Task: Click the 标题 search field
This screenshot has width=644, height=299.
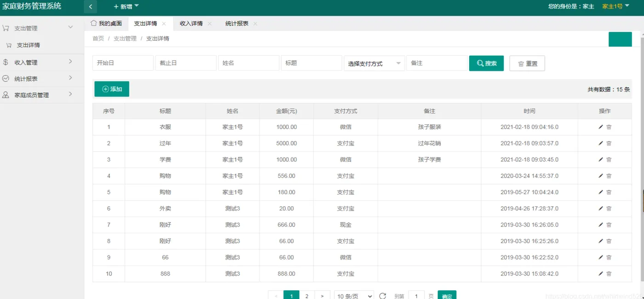Action: point(311,63)
